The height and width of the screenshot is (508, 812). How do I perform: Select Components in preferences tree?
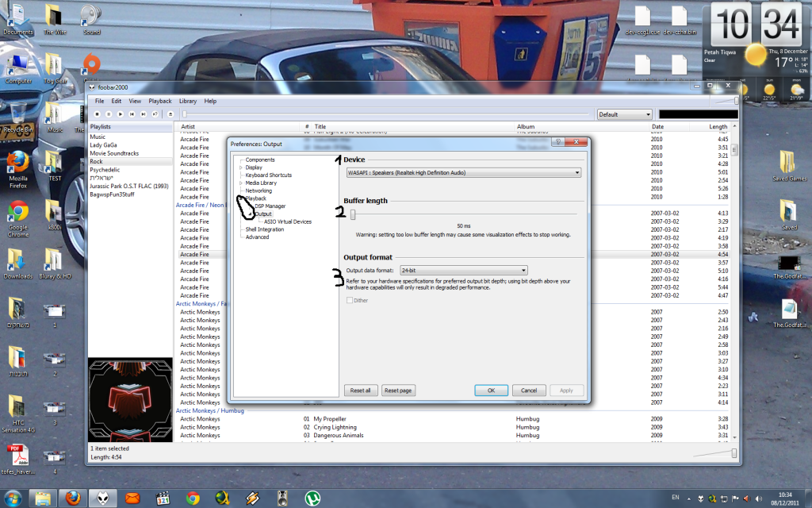pyautogui.click(x=260, y=160)
